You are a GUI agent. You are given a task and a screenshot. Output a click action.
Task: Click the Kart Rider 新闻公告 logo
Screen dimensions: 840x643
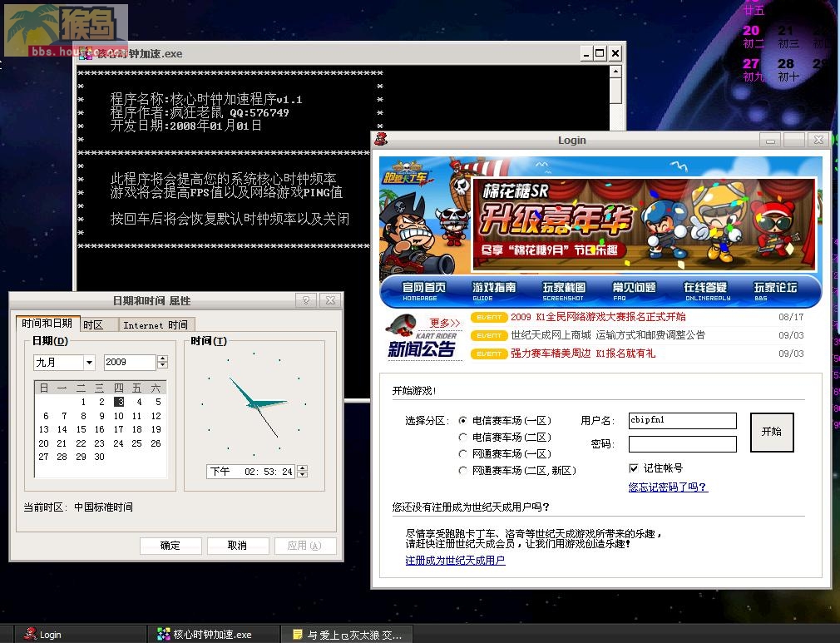pos(422,338)
